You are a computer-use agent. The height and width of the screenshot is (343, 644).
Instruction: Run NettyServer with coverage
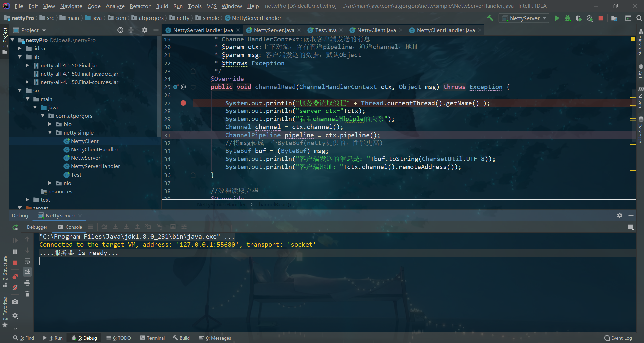coord(578,18)
